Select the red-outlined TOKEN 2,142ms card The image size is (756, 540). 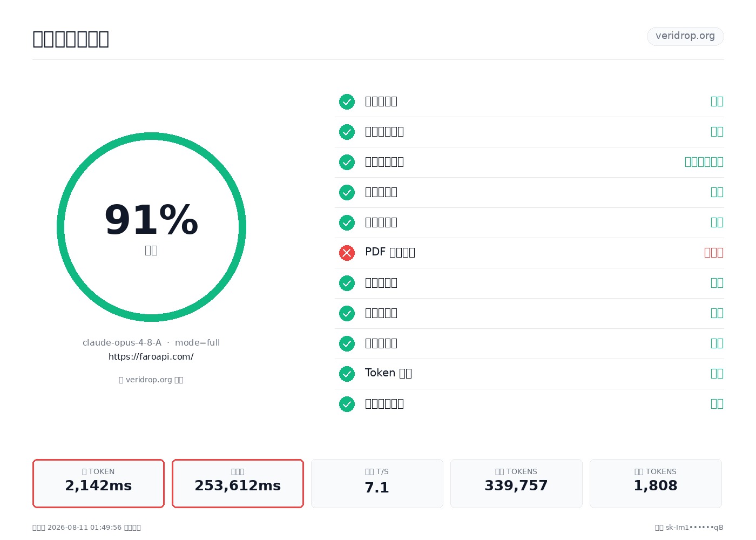98,483
